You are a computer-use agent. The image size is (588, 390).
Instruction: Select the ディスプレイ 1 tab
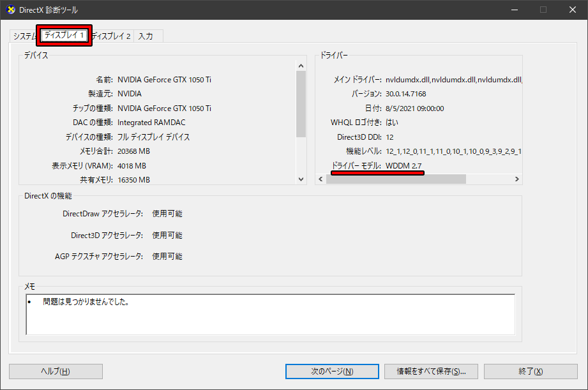pos(64,35)
